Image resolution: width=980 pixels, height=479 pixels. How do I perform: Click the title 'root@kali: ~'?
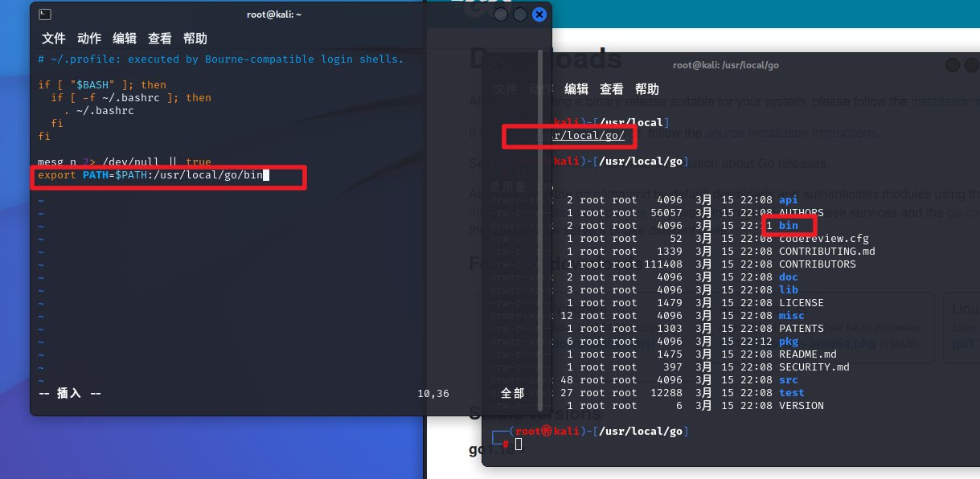(275, 14)
